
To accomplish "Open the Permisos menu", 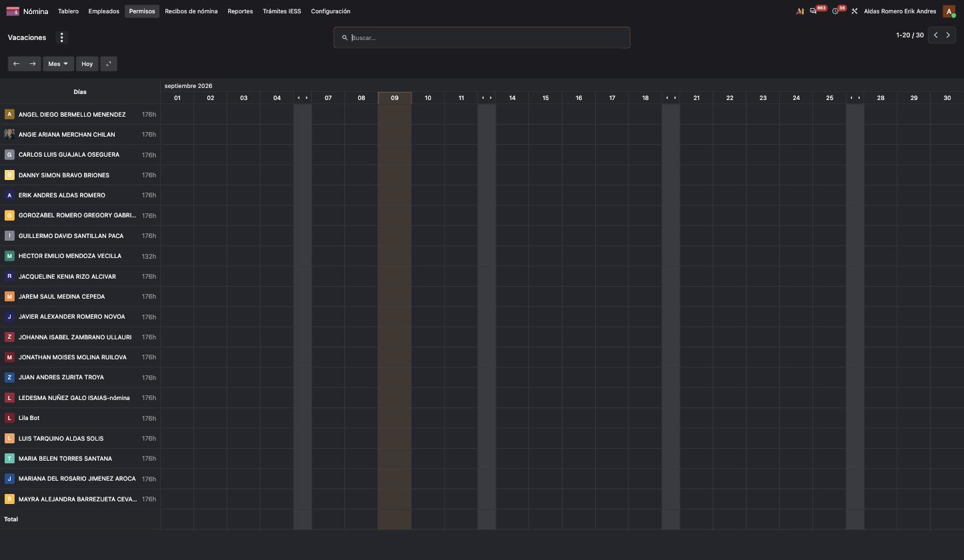I will coord(142,11).
